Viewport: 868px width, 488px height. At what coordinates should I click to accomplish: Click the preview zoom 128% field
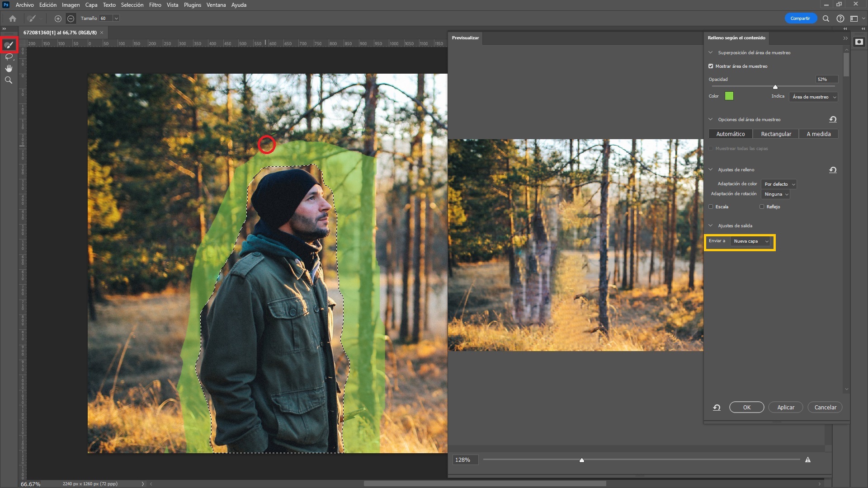(465, 460)
